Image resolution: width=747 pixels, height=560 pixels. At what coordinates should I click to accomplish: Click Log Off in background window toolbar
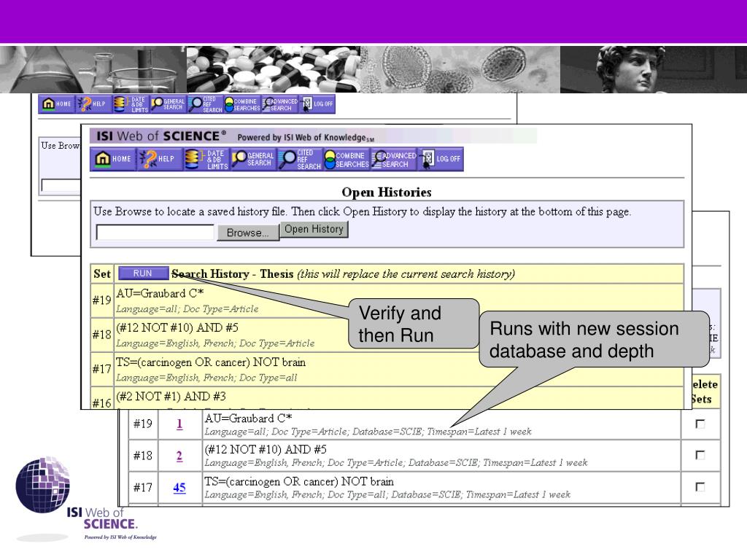(x=317, y=104)
